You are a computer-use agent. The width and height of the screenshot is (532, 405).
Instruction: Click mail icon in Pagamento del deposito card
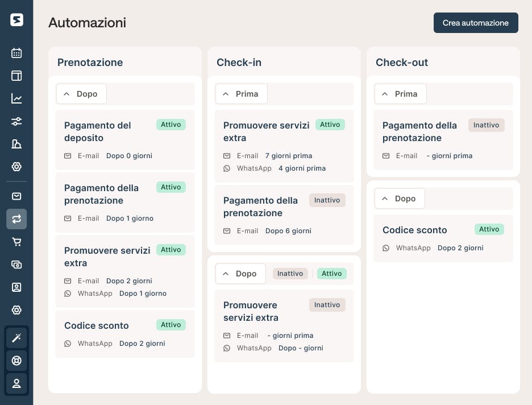click(x=68, y=156)
